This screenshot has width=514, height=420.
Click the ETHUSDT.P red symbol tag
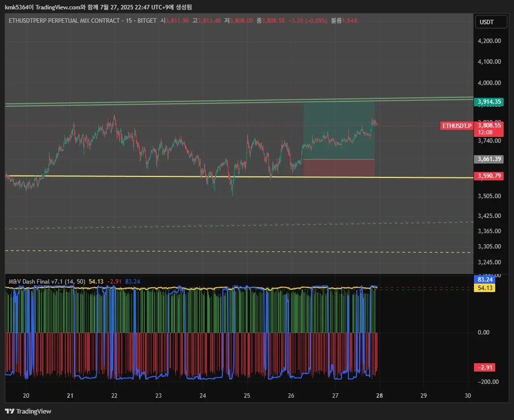coord(457,126)
